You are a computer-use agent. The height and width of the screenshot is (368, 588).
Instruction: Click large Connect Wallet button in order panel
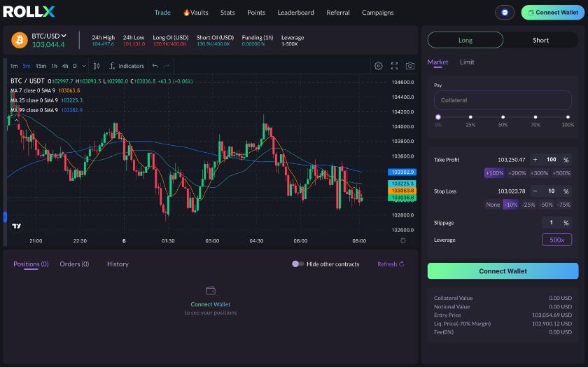(503, 271)
